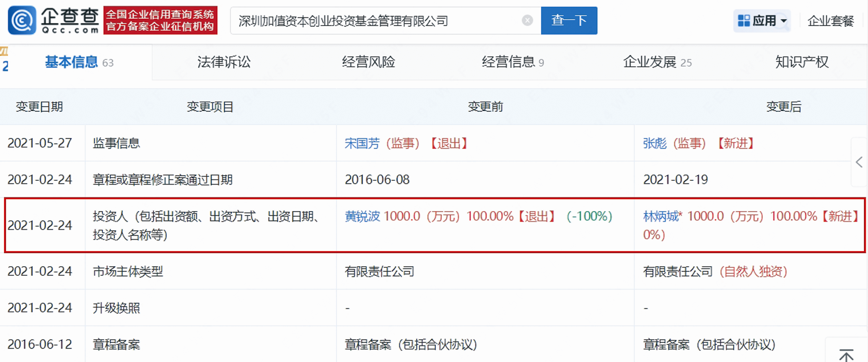Switch to 法律诉讼 tab
The width and height of the screenshot is (868, 362).
coord(224,62)
